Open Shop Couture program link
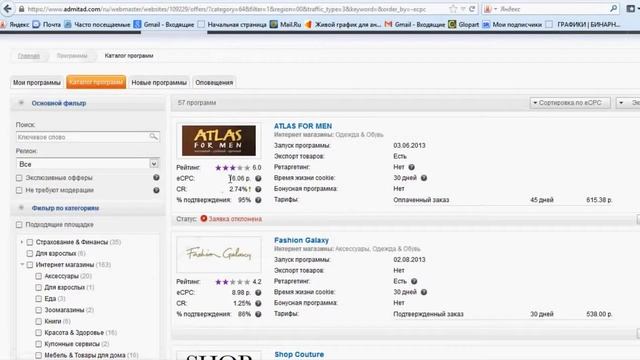 click(x=299, y=354)
